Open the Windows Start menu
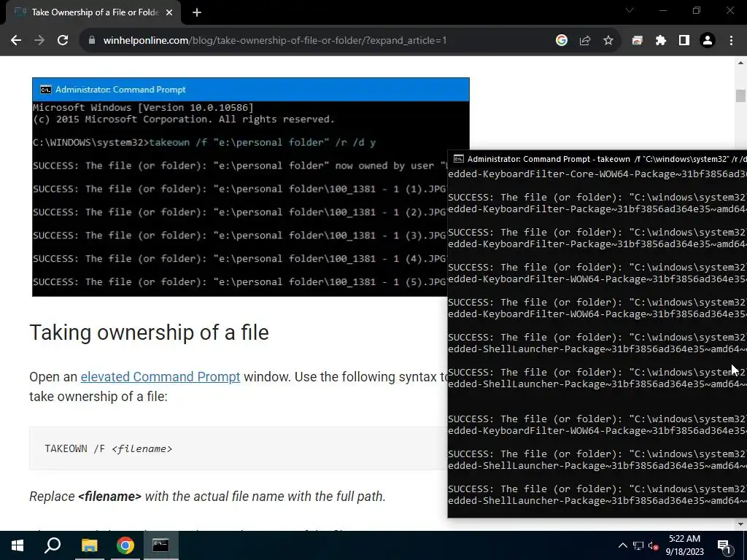 [x=18, y=545]
